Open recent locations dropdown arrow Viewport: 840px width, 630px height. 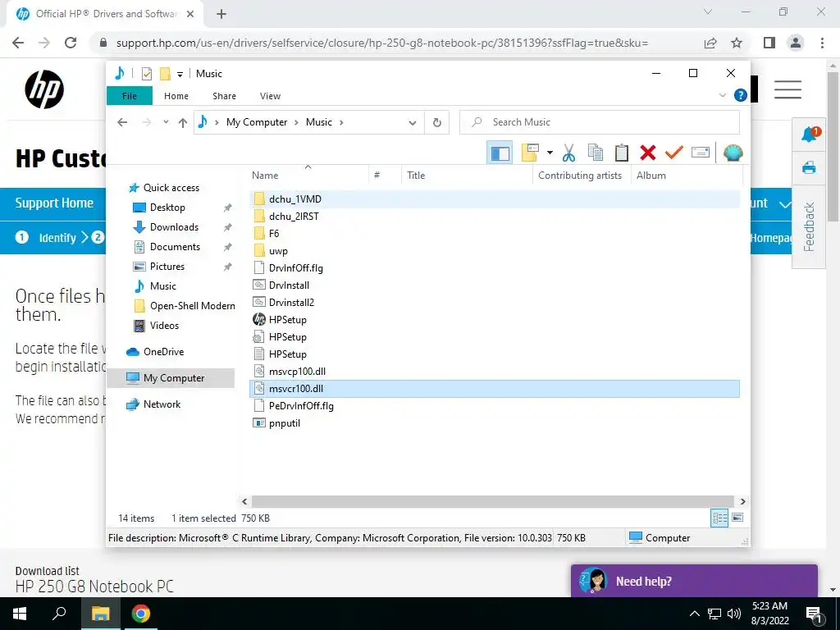(x=166, y=122)
